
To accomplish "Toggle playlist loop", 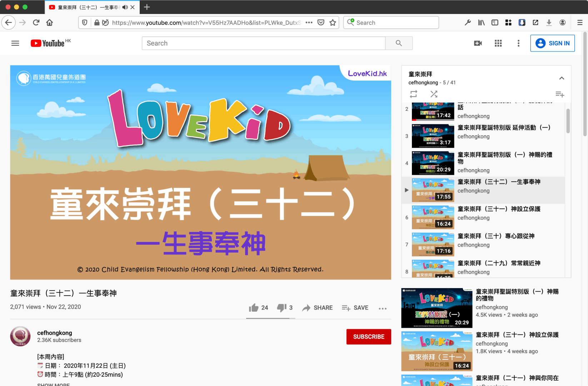I will [x=413, y=94].
